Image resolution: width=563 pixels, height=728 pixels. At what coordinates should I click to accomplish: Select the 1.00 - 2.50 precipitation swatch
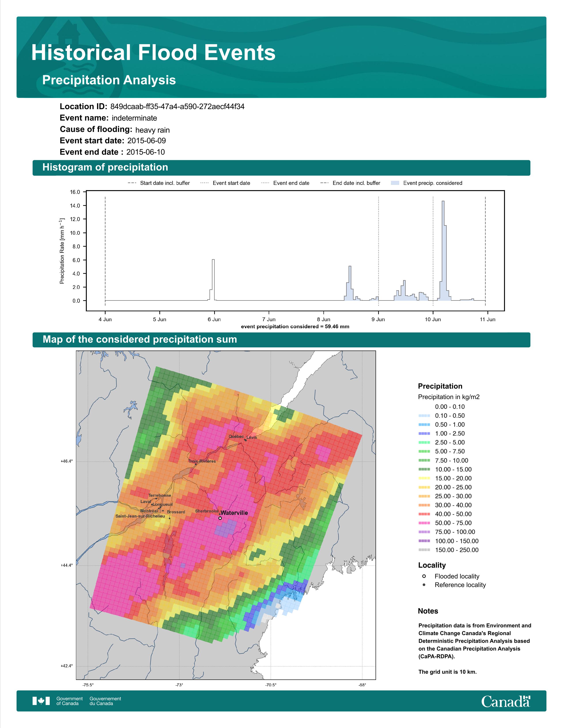tap(424, 434)
